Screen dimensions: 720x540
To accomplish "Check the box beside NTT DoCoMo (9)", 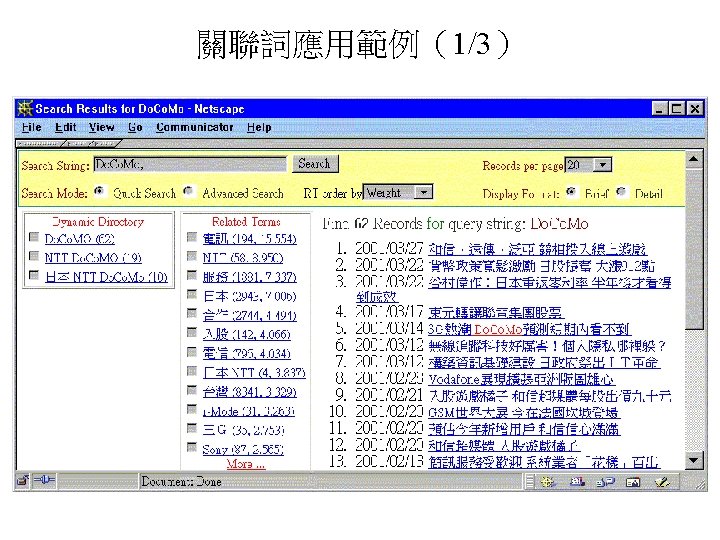I will click(x=34, y=256).
